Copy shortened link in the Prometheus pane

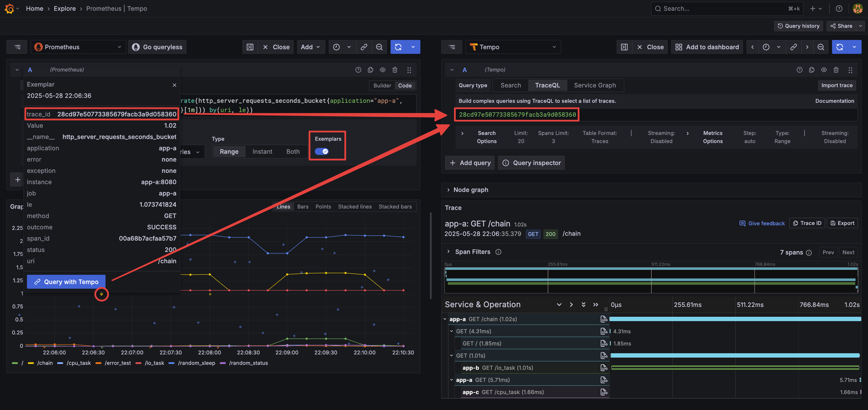(364, 47)
